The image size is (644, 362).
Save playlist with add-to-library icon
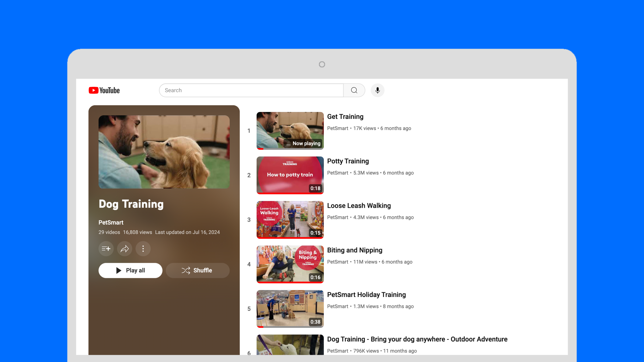[106, 248]
